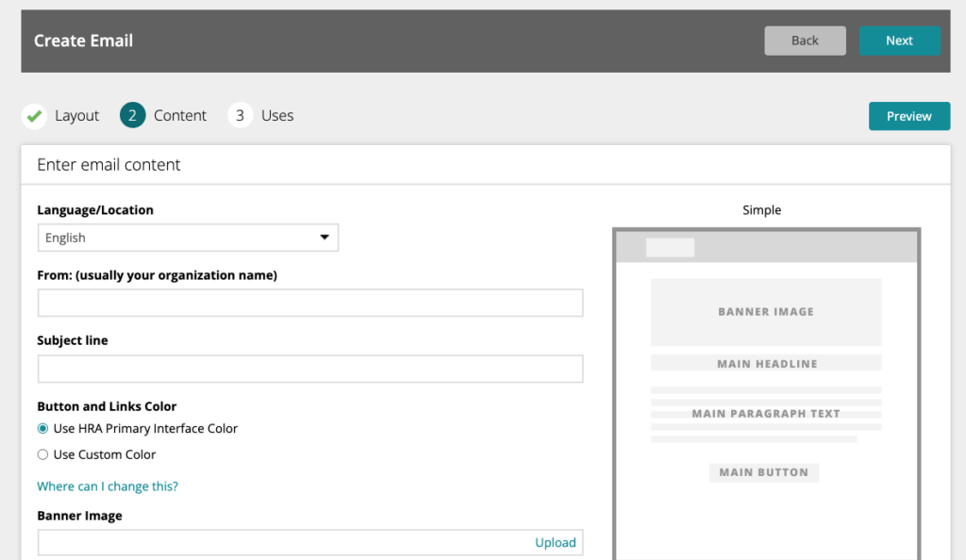966x560 pixels.
Task: Open 'Where can I change this?' link
Action: click(108, 486)
